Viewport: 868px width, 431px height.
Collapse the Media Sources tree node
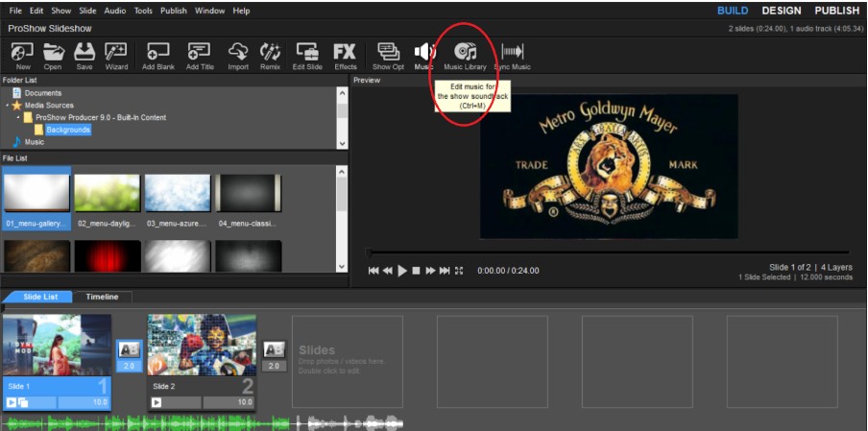8,106
